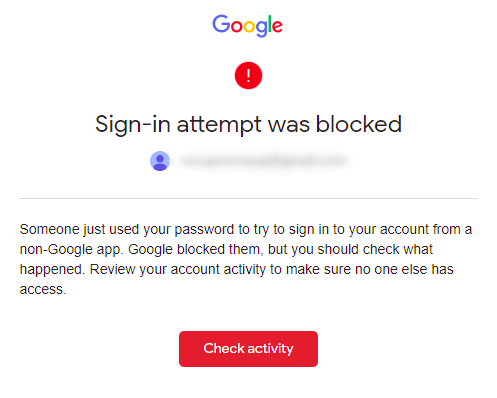Click the word 'blocked' in the heading
The height and width of the screenshot is (398, 497).
click(359, 124)
